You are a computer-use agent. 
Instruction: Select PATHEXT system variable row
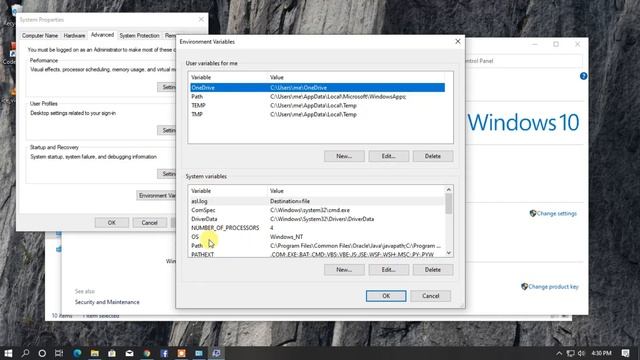click(x=317, y=254)
